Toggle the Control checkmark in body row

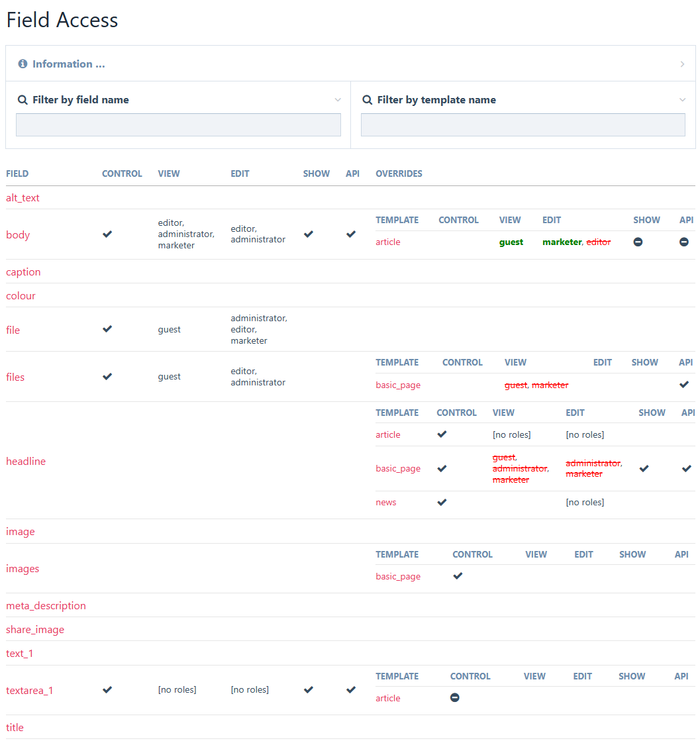tap(107, 234)
